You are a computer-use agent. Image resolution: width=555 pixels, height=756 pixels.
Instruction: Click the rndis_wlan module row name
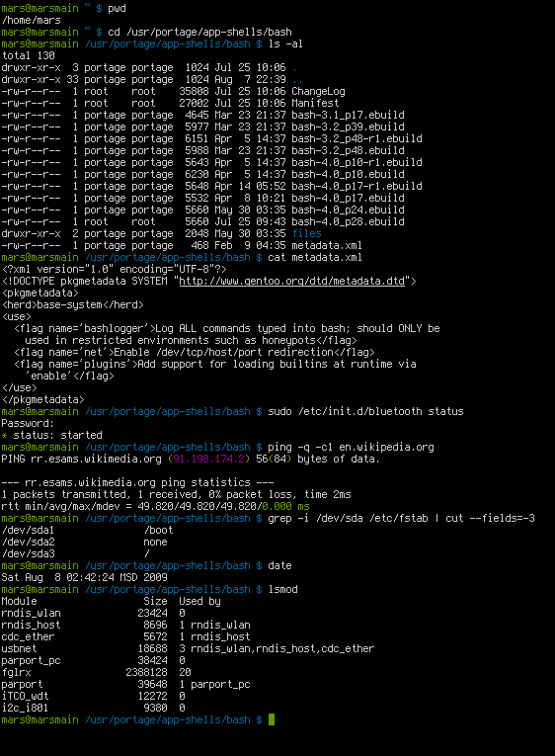coord(31,613)
